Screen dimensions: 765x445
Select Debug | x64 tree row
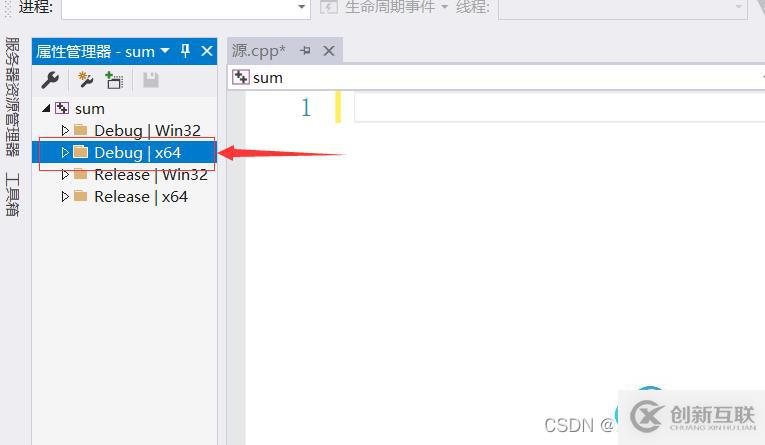click(x=124, y=152)
